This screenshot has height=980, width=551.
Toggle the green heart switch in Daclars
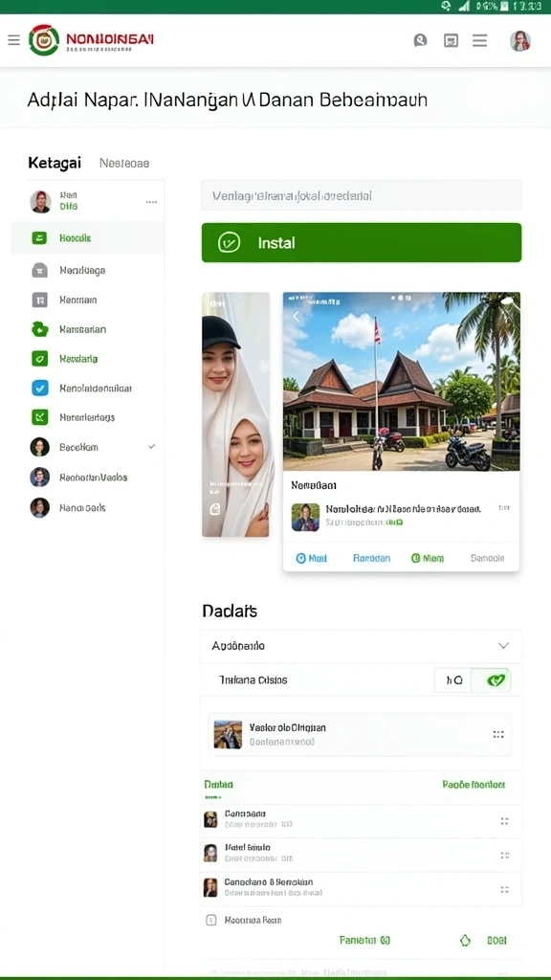[491, 680]
